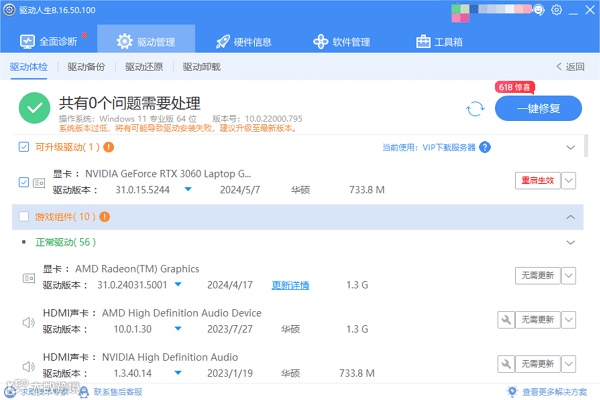The width and height of the screenshot is (600, 400).
Task: Toggle the NVIDIA RTX 3060 driver checkbox
Action: (24, 182)
